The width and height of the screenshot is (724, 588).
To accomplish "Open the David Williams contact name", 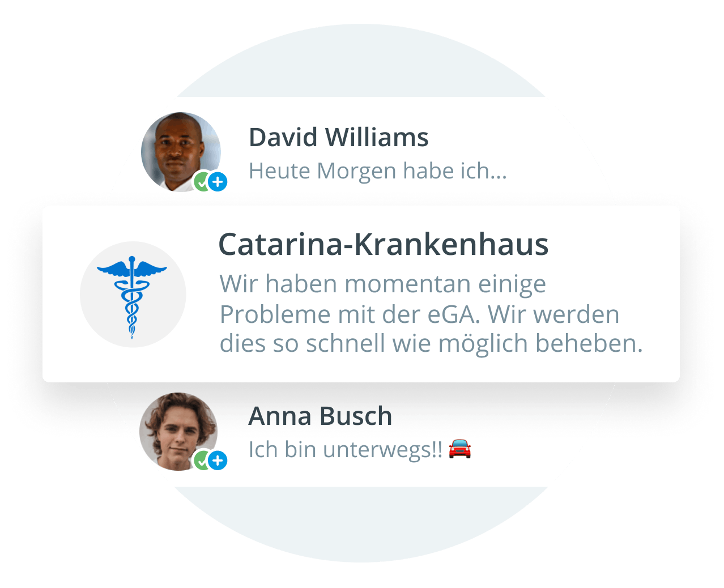I will pos(339,138).
